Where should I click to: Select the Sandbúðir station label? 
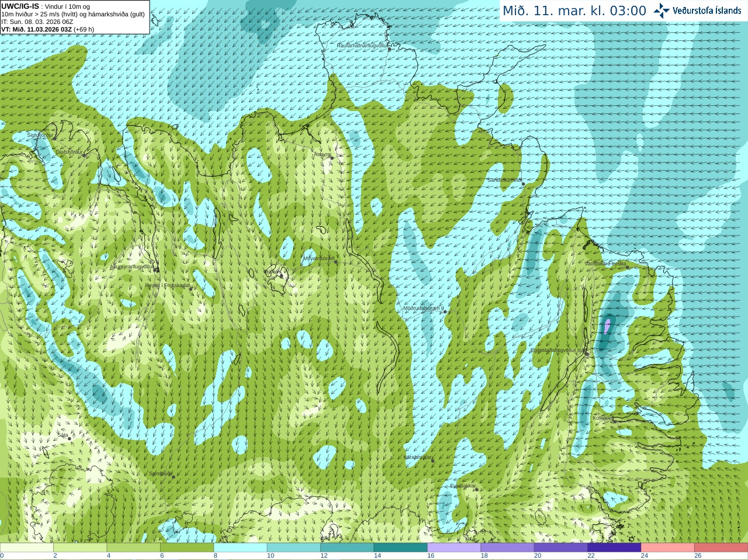[161, 473]
